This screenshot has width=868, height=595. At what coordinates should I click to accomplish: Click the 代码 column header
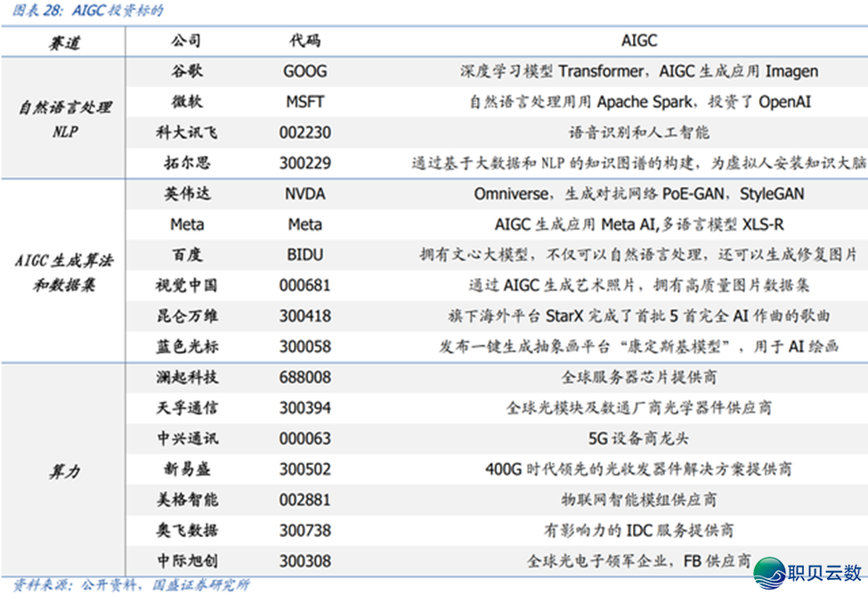click(x=304, y=41)
